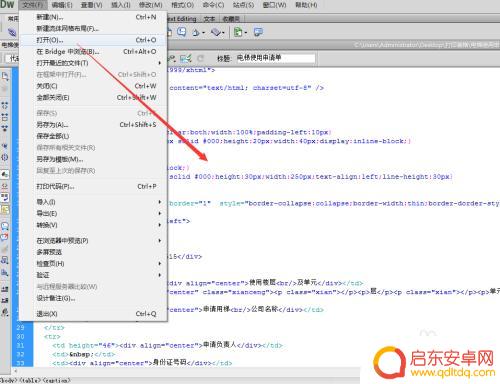
Task: Choose 打开(O)... from the File menu
Action: [x=93, y=40]
